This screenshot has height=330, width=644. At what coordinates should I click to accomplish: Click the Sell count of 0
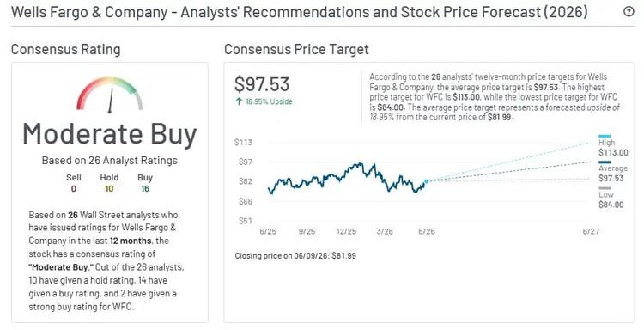click(74, 189)
